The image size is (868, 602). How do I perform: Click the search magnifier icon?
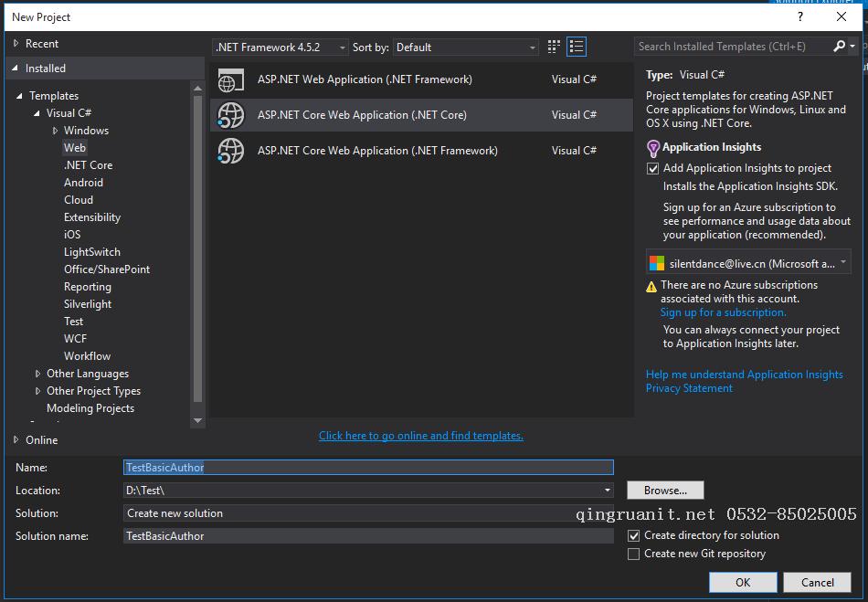pos(840,47)
